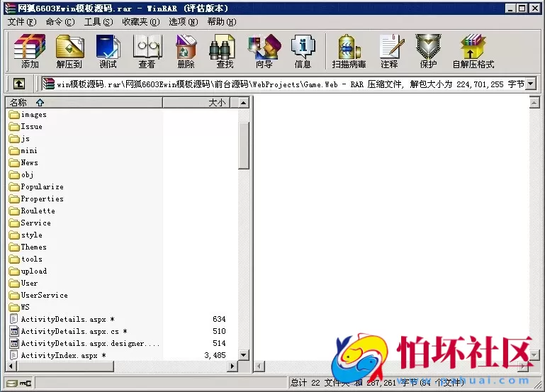545x392 pixels.
Task: Click file list horizontal scrollbar thumb
Action: pos(65,366)
